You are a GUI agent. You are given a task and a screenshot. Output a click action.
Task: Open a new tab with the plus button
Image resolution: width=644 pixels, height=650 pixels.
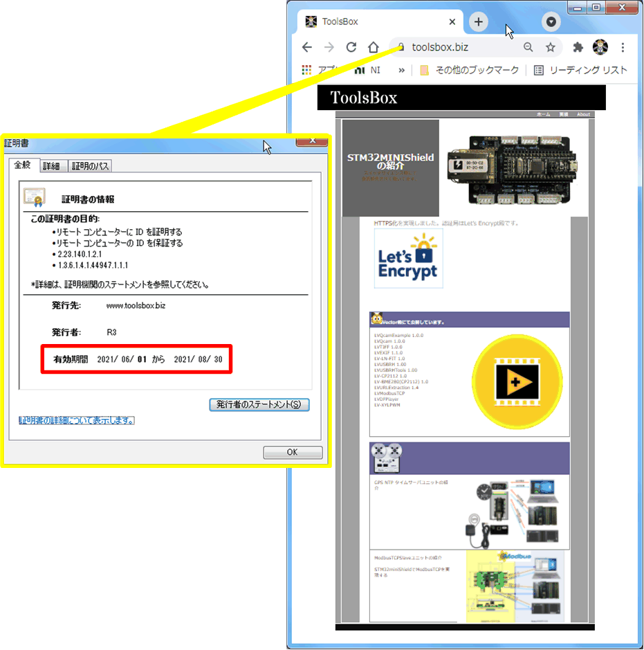pos(479,21)
